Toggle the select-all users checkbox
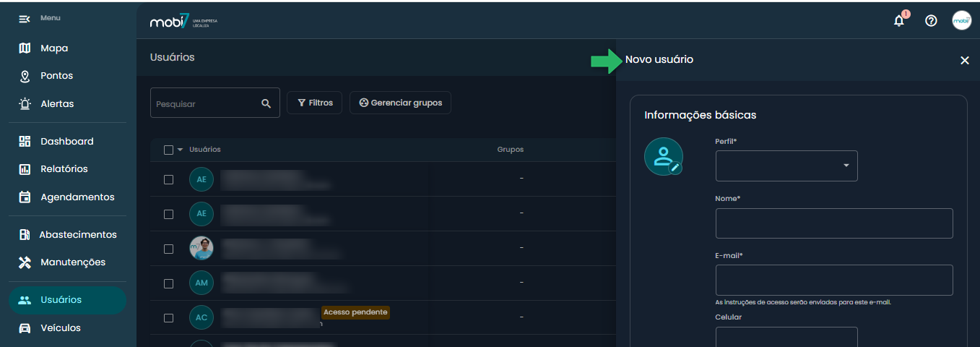 click(x=168, y=150)
